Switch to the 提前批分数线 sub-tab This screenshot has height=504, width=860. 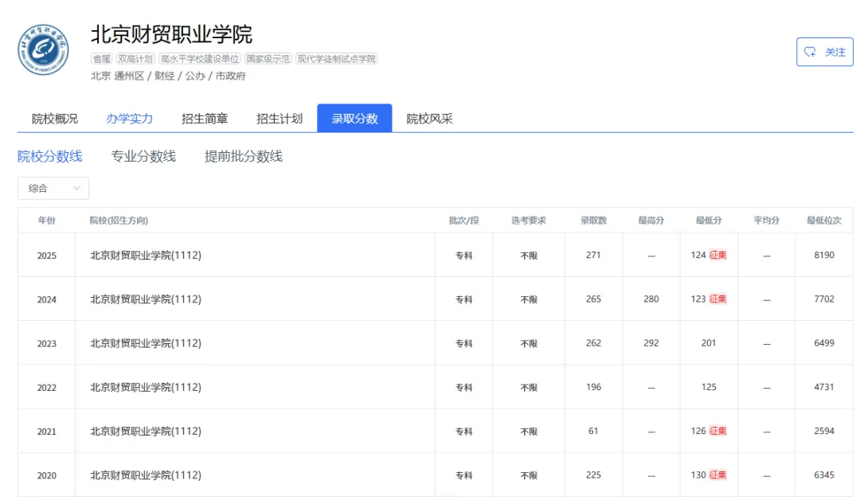click(244, 156)
